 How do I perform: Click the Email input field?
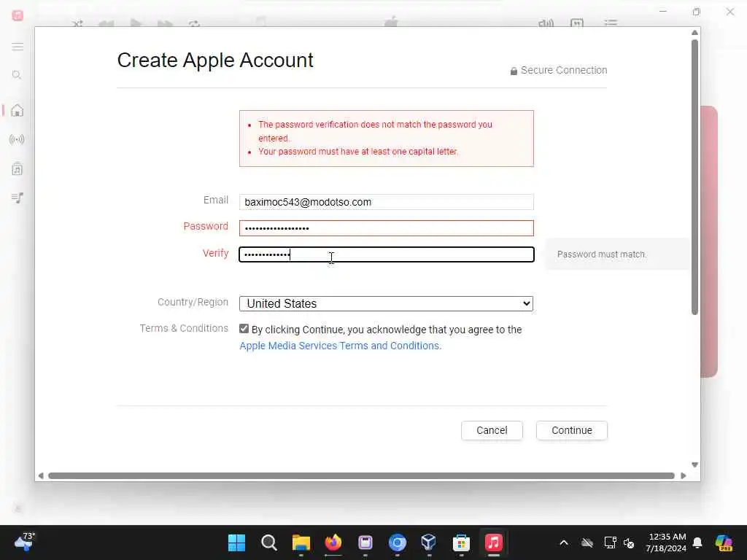click(x=387, y=202)
